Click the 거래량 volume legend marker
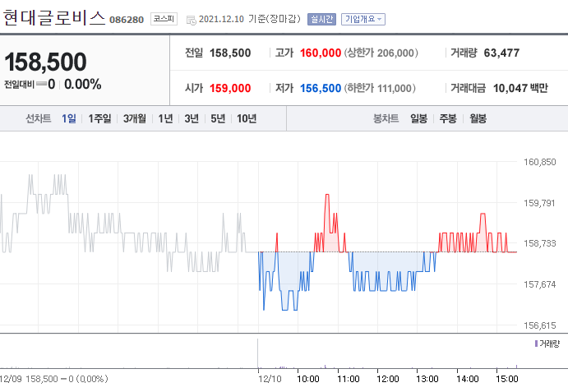 pyautogui.click(x=536, y=343)
